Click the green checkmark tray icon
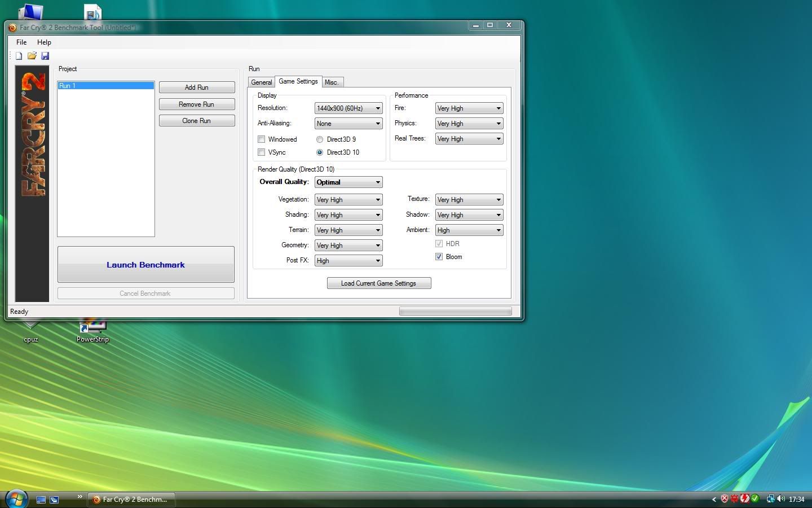The width and height of the screenshot is (812, 508). coord(754,499)
